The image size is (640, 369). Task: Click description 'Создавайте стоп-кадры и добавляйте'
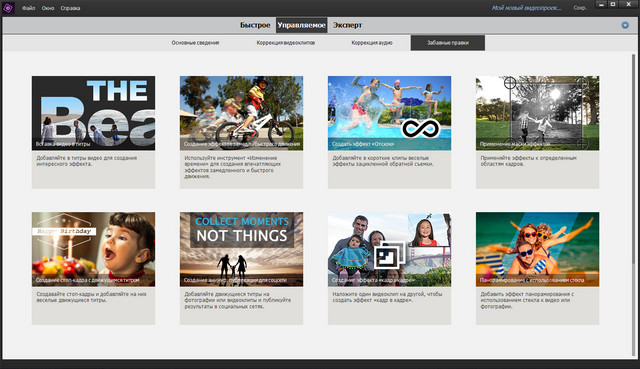point(91,297)
